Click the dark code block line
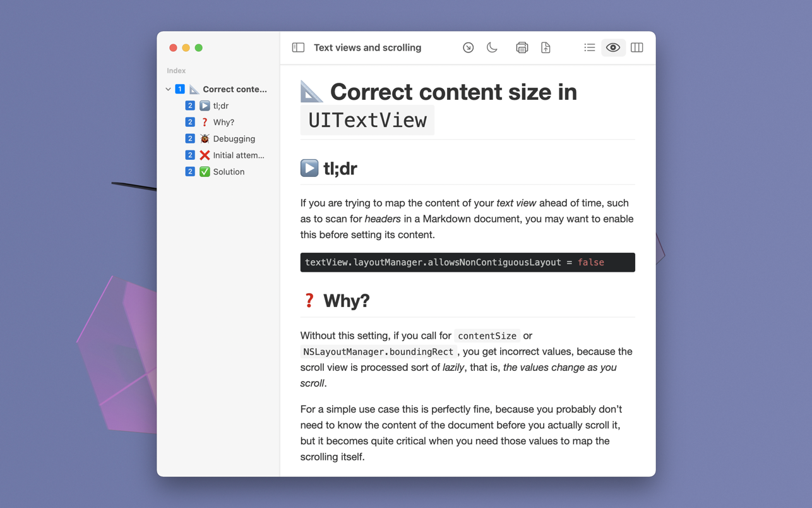 [x=467, y=262]
